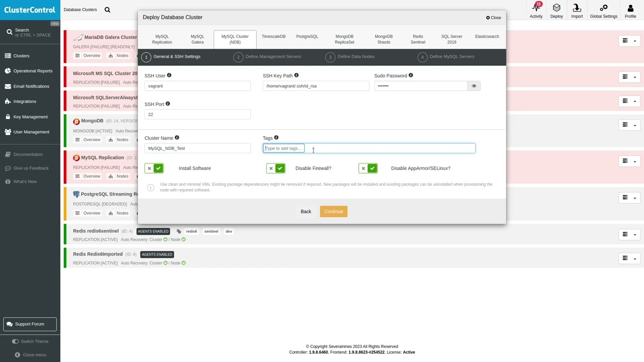The width and height of the screenshot is (644, 362).
Task: Open actions dropdown for PostgreSQL Streaming cluster
Action: 629,198
